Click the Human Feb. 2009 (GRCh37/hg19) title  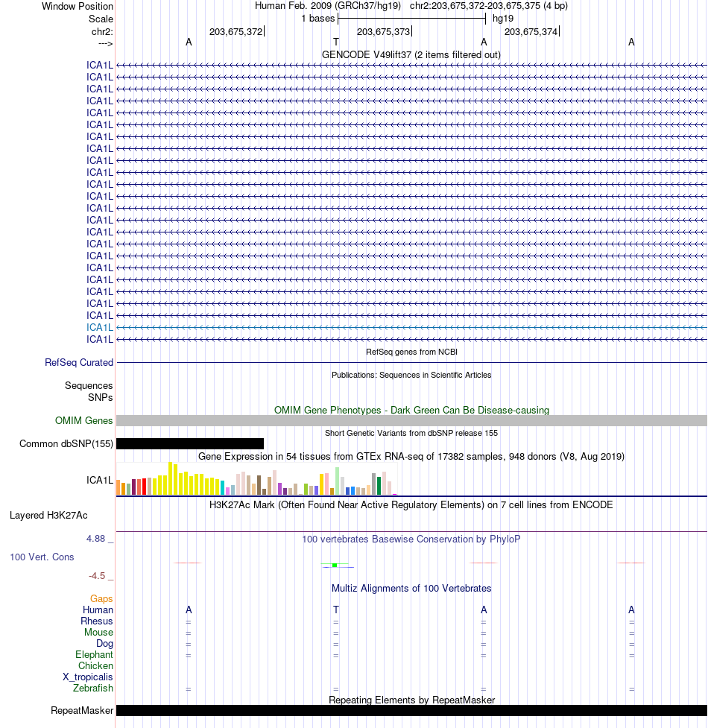click(x=328, y=6)
